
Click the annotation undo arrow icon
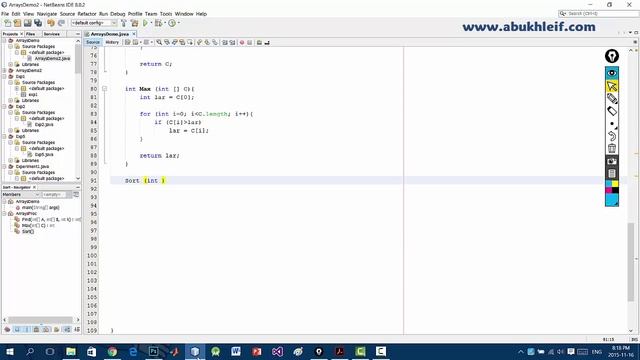tap(612, 136)
